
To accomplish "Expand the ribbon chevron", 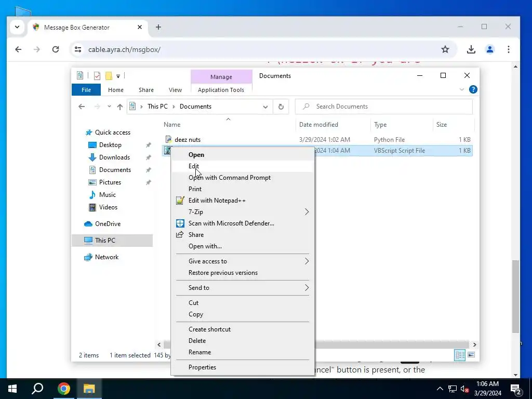I will (462, 89).
